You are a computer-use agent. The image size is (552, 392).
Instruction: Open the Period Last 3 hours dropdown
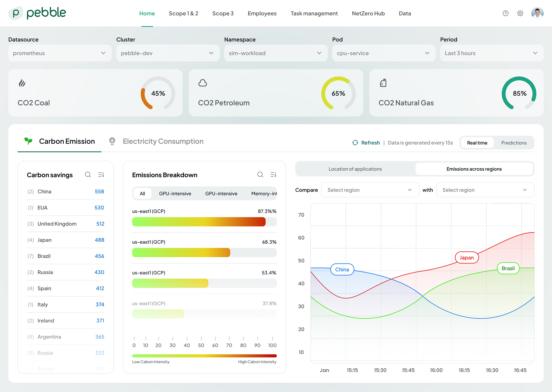pyautogui.click(x=492, y=53)
